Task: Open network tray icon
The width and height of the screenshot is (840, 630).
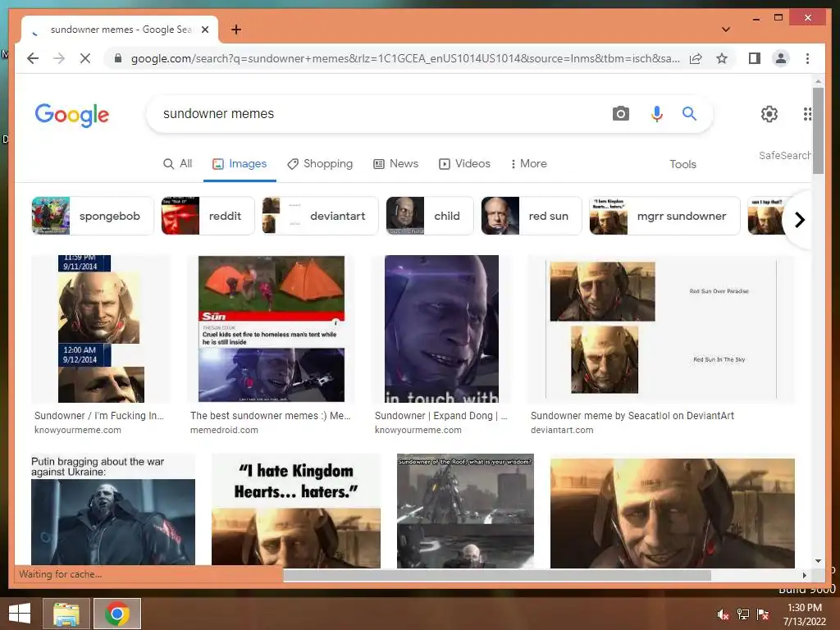Action: coord(743,614)
